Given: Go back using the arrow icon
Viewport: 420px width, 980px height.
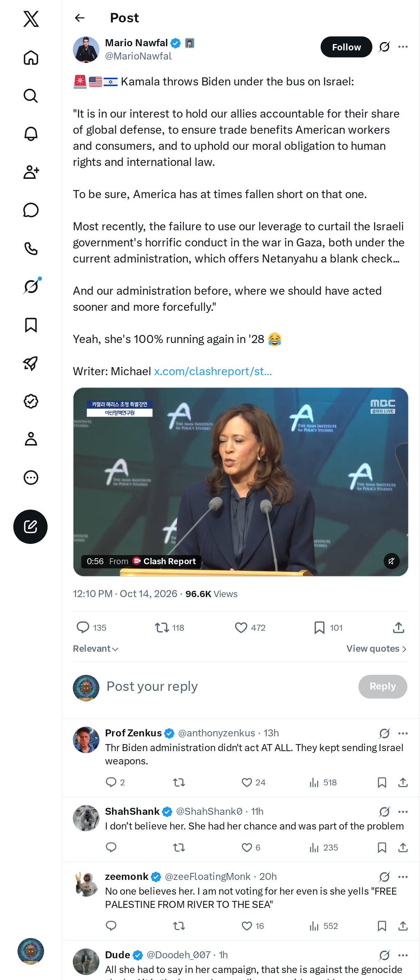Looking at the screenshot, I should 79,18.
